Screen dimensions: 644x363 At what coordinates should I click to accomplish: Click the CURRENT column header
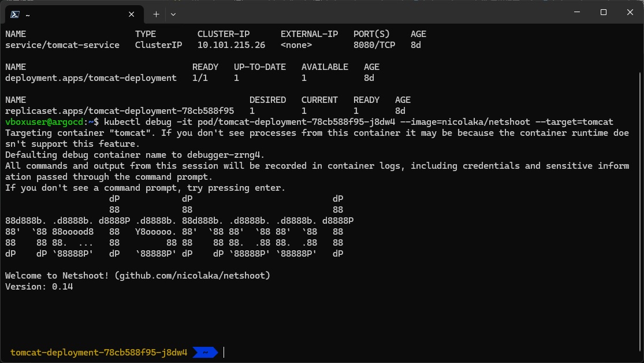[x=319, y=100]
